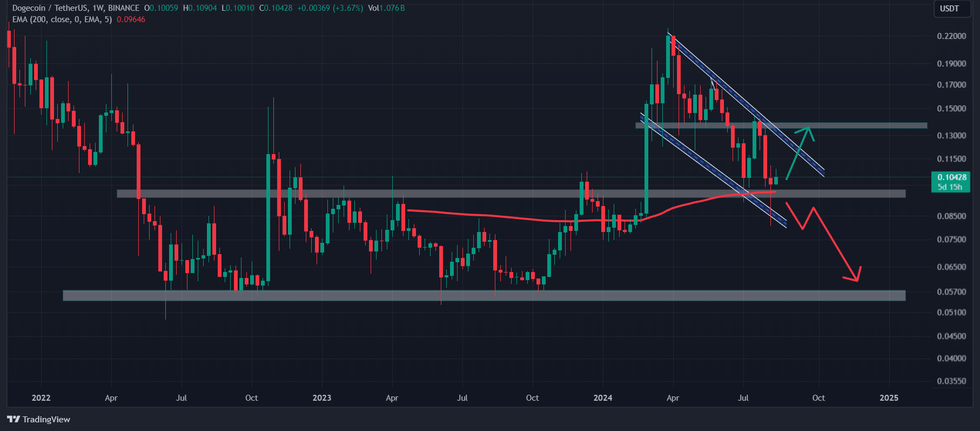Click the 0.04500 price axis label
This screenshot has height=431, width=980.
[951, 336]
